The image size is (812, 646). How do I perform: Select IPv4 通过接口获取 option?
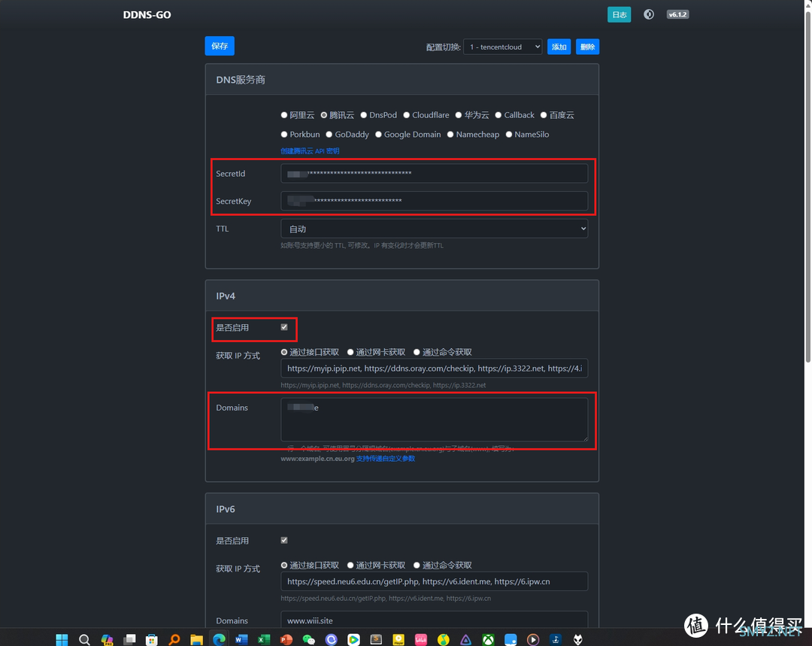point(283,352)
